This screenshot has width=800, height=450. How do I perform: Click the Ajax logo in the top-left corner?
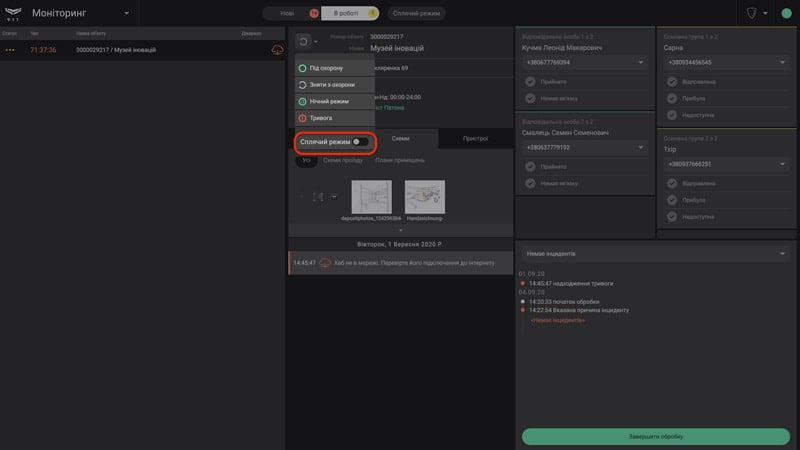(13, 13)
